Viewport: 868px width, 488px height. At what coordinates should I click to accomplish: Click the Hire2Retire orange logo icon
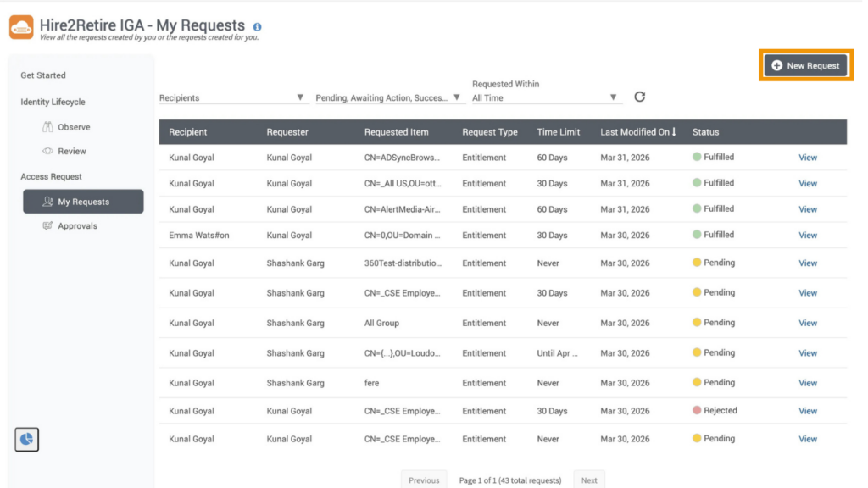(x=21, y=27)
